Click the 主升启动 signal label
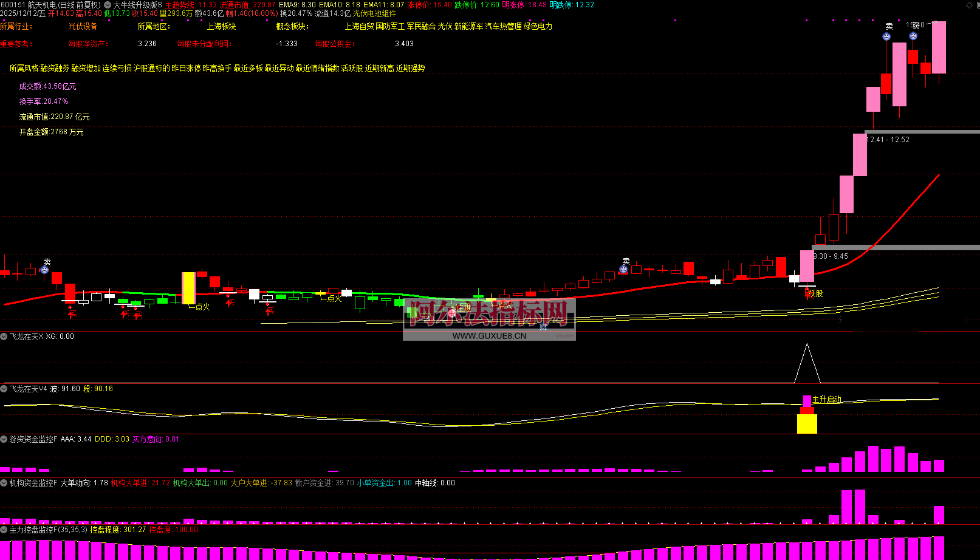Viewport: 980px width, 560px height. [826, 400]
